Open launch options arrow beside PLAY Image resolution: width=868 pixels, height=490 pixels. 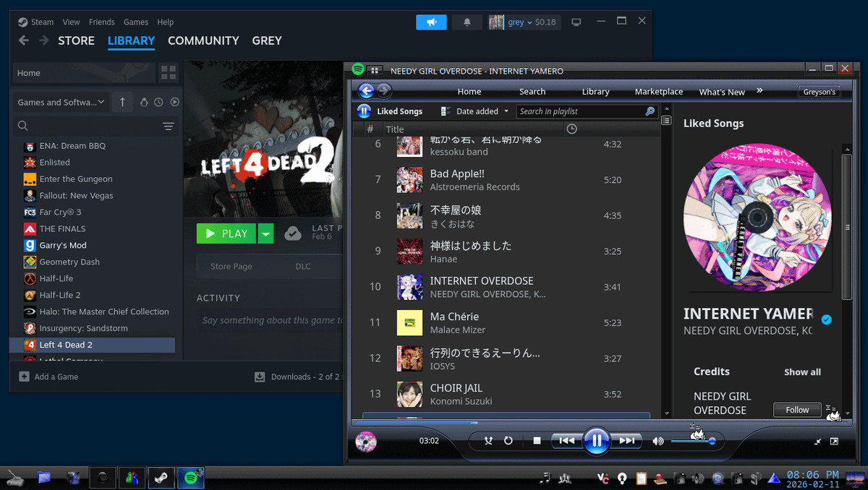(266, 233)
